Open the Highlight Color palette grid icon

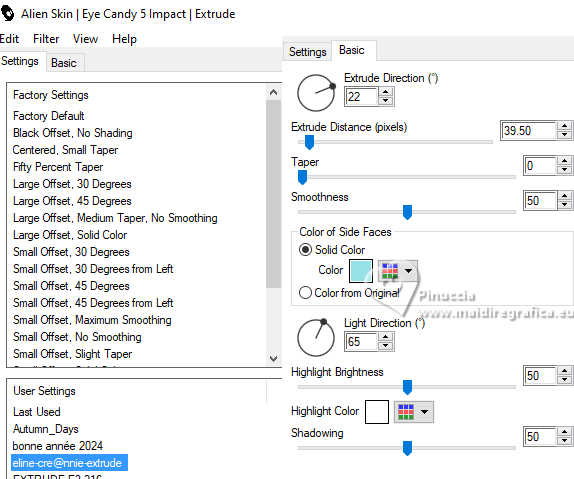coord(406,412)
